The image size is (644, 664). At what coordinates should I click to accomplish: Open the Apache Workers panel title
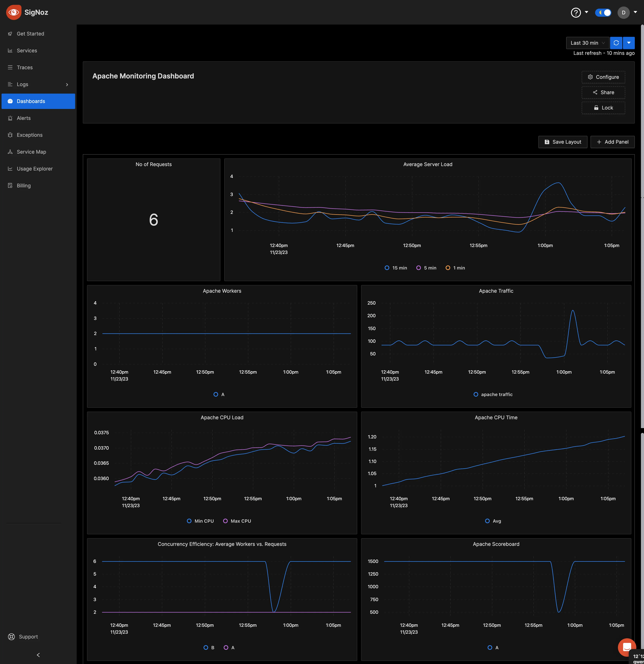click(x=222, y=291)
